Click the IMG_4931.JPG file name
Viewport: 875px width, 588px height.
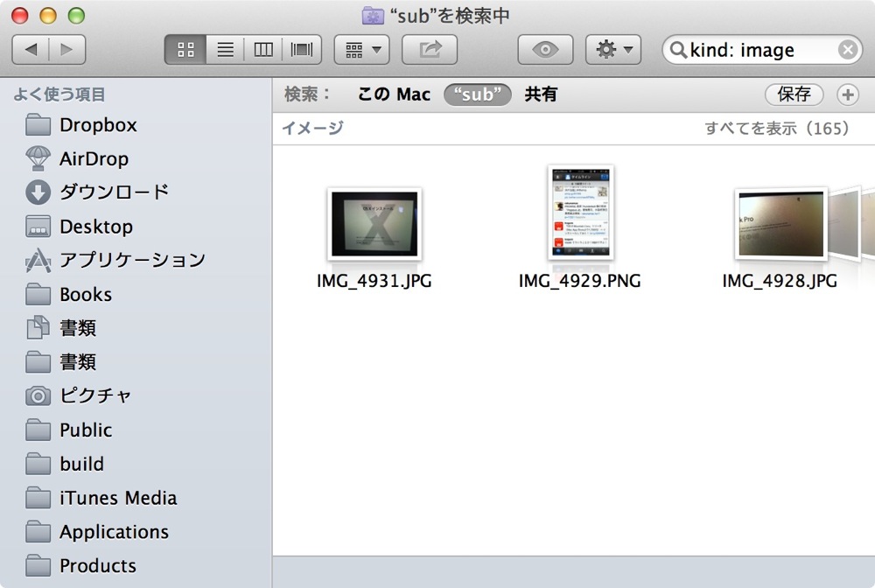(374, 281)
